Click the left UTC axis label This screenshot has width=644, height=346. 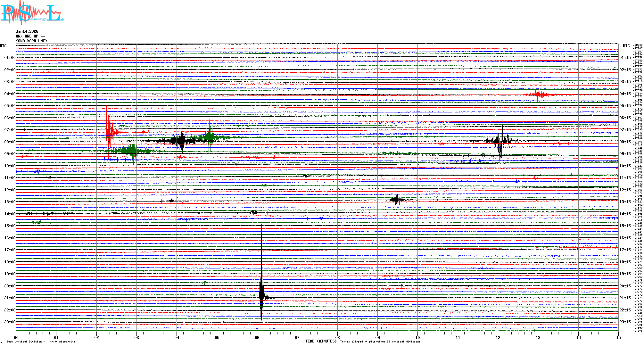click(3, 46)
